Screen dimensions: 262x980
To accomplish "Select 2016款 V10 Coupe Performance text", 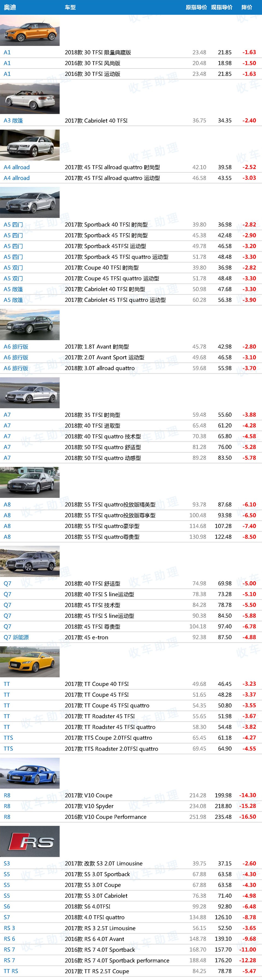I will (x=105, y=817).
